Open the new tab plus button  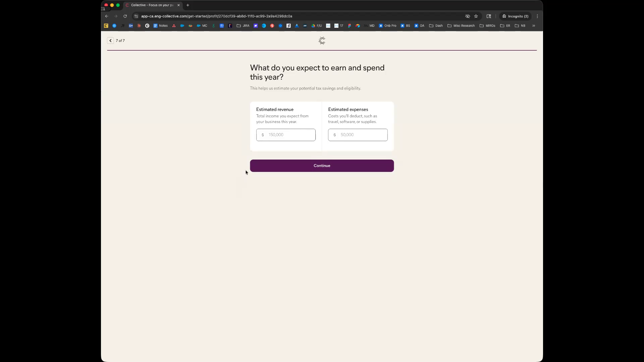pyautogui.click(x=188, y=5)
